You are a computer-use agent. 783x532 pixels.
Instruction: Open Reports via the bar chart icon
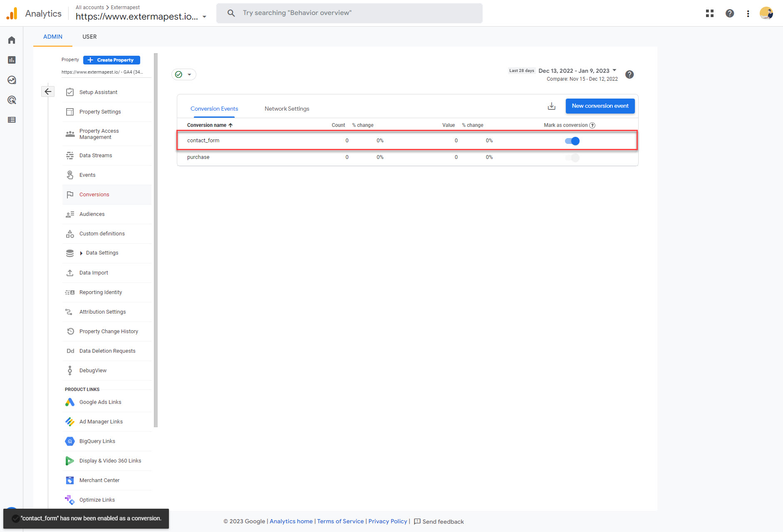12,60
